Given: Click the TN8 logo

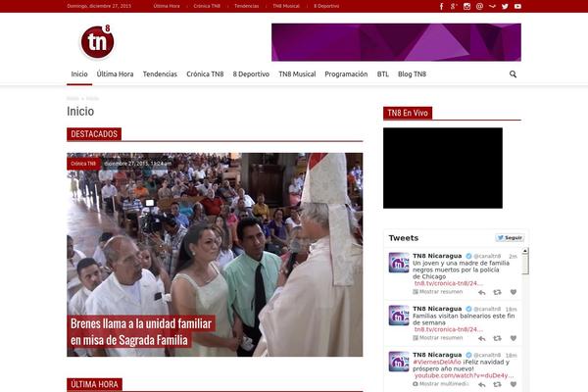Looking at the screenshot, I should pyautogui.click(x=97, y=41).
